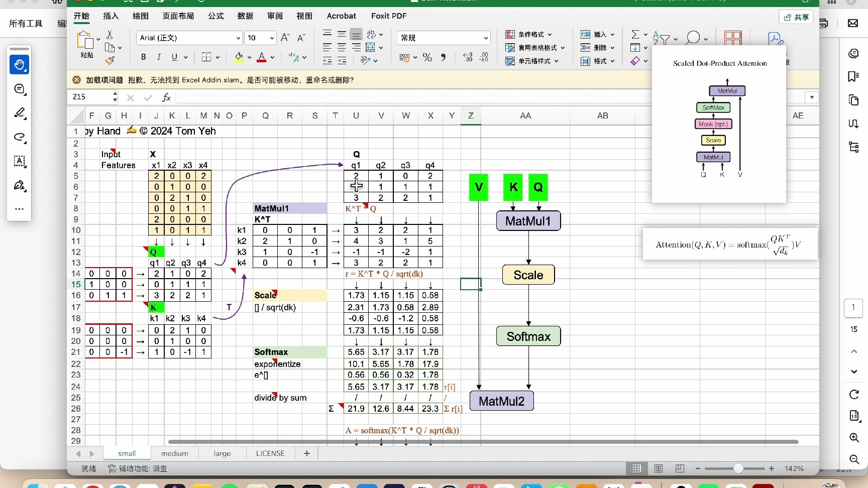Click the 共享 Share button
Screen dimensions: 868x488
pos(797,17)
